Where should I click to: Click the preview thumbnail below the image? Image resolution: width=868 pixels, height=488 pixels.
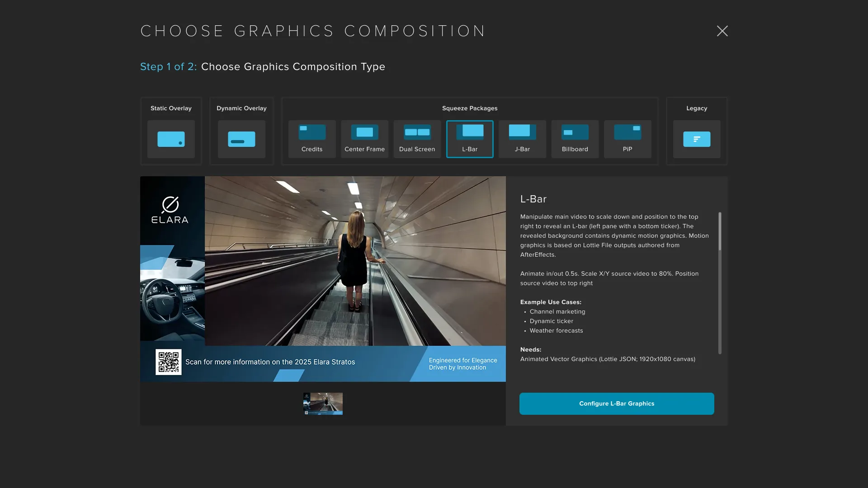(x=323, y=404)
